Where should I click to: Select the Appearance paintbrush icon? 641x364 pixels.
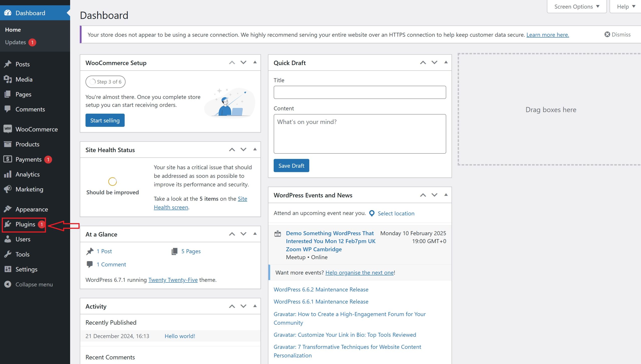(x=8, y=209)
